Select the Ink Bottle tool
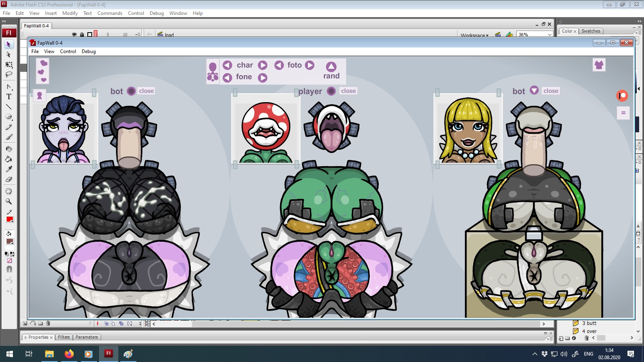Screen dimensions: 644x362 point(8,149)
